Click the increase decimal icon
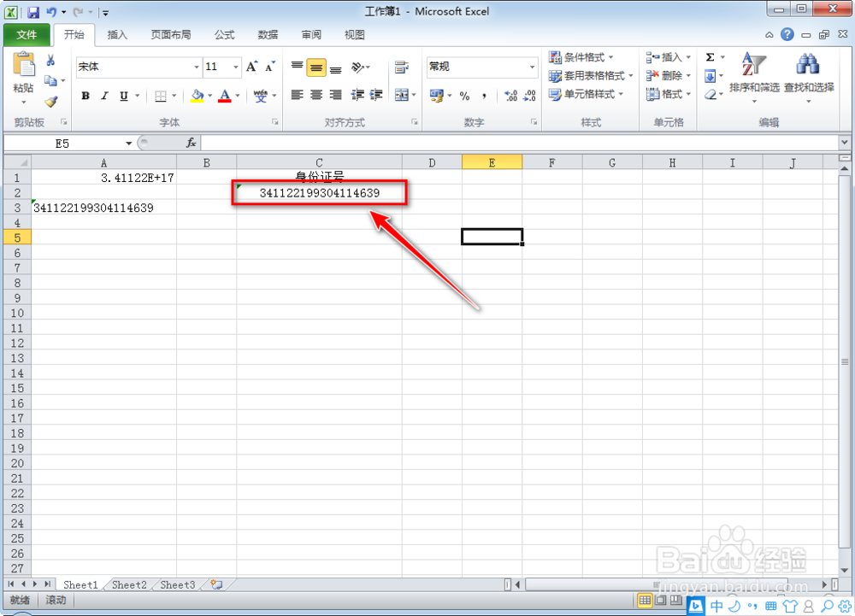The image size is (855, 616). pos(512,97)
